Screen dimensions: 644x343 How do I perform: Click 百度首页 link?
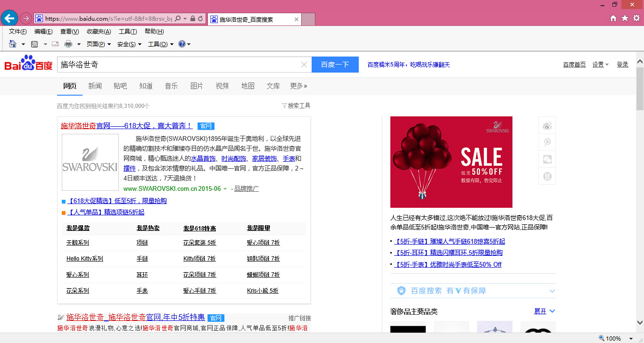(x=574, y=65)
